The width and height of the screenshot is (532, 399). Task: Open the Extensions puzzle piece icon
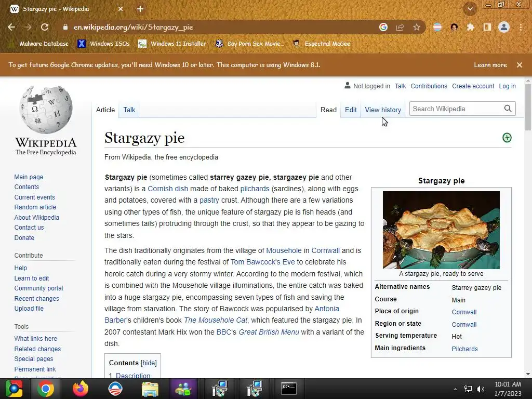(x=471, y=27)
